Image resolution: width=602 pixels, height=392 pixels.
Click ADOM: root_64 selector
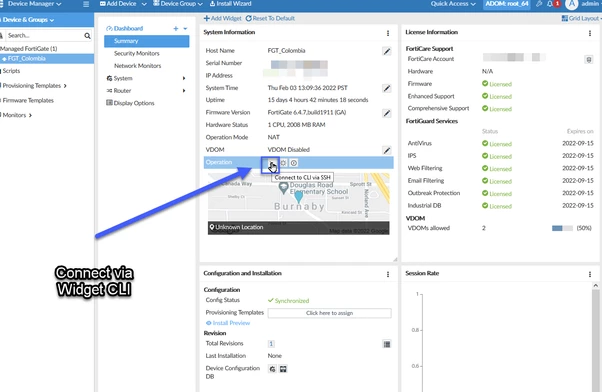(x=507, y=4)
